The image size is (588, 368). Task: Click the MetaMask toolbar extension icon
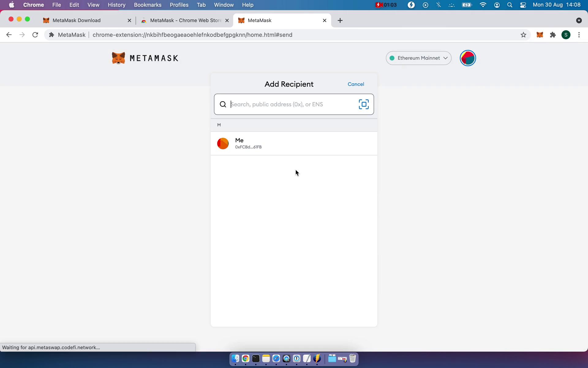[540, 35]
